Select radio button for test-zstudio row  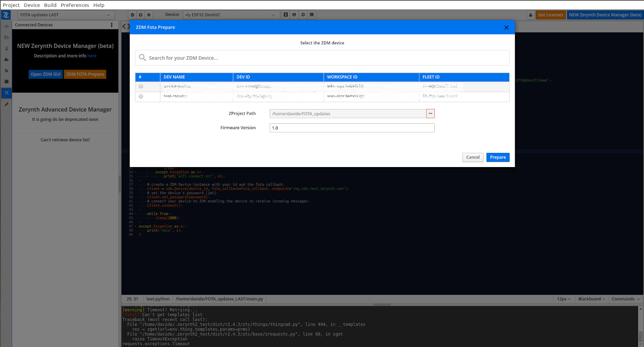pyautogui.click(x=141, y=96)
